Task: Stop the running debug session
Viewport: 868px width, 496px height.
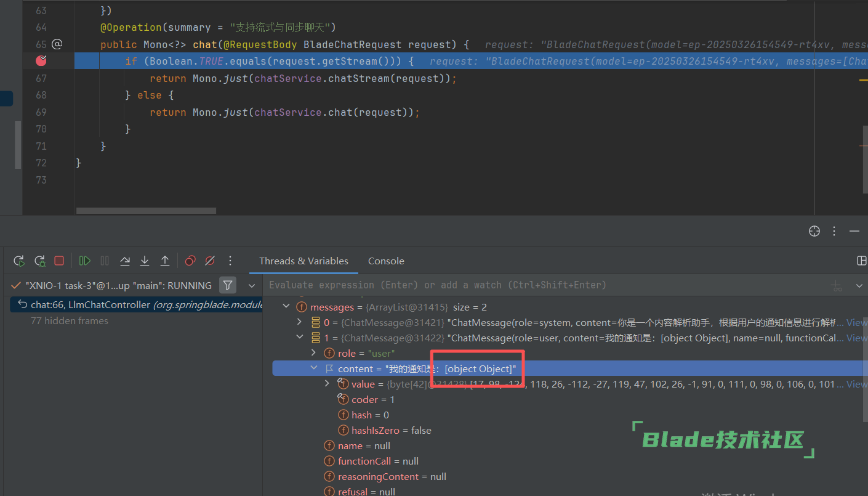Action: pyautogui.click(x=59, y=261)
